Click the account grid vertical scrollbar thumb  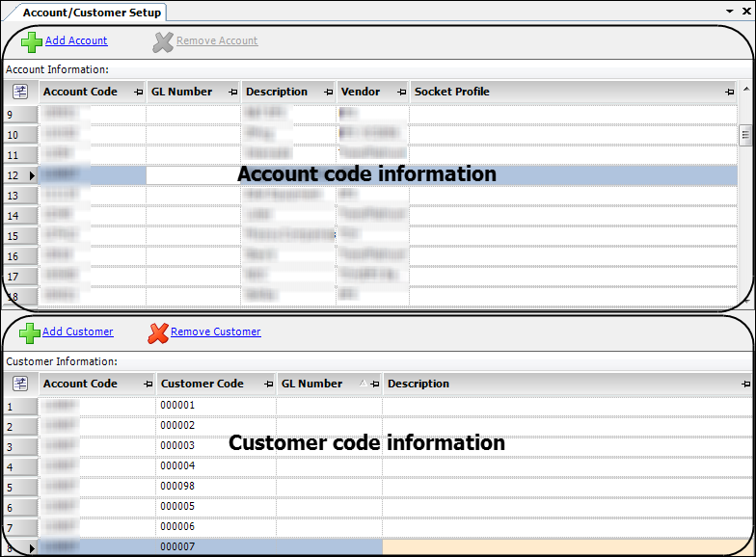pyautogui.click(x=745, y=136)
